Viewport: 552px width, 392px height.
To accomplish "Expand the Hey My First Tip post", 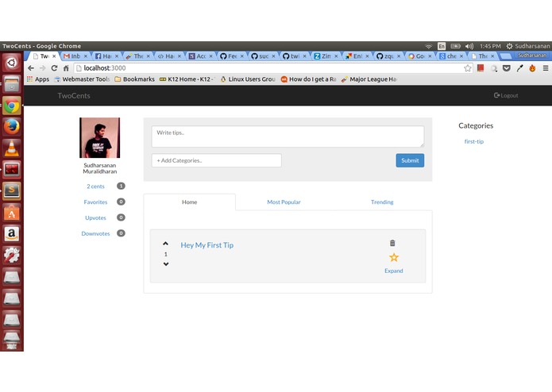I will point(394,271).
